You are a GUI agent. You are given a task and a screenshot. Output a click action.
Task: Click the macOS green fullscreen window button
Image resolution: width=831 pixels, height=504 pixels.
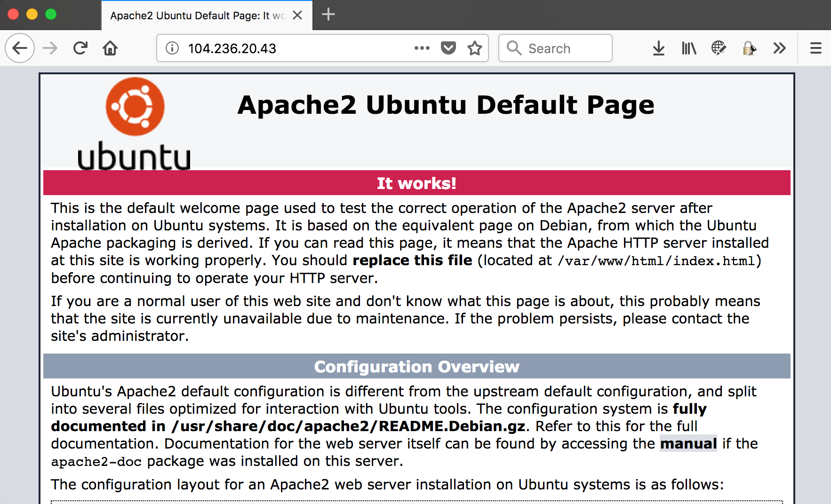point(51,14)
